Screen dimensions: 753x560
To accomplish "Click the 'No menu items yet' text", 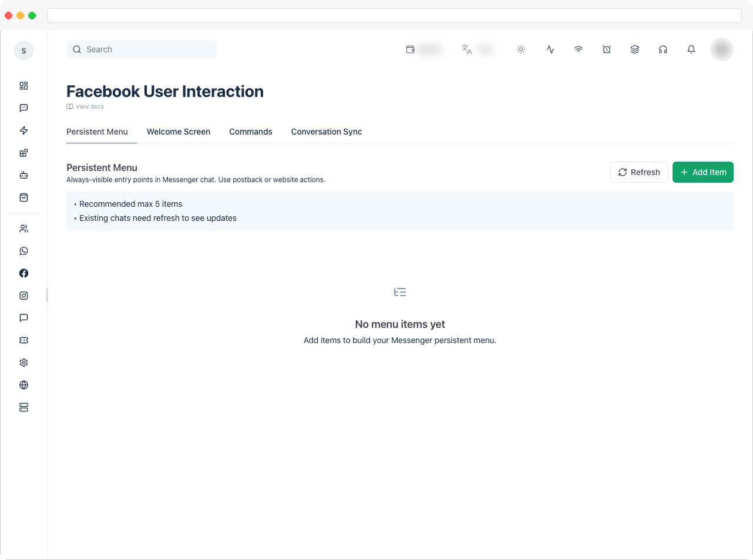I will click(x=400, y=324).
